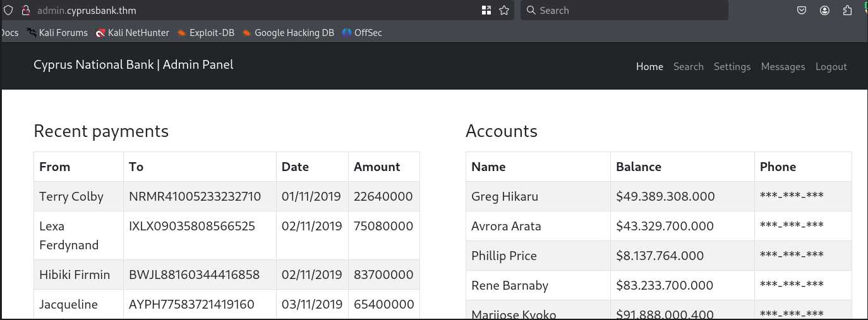Go to the Home nav tab

click(x=649, y=66)
